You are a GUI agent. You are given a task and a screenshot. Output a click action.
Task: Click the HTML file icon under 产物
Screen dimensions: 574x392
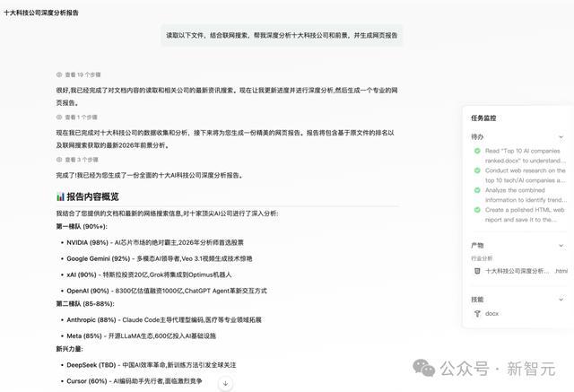pos(477,270)
